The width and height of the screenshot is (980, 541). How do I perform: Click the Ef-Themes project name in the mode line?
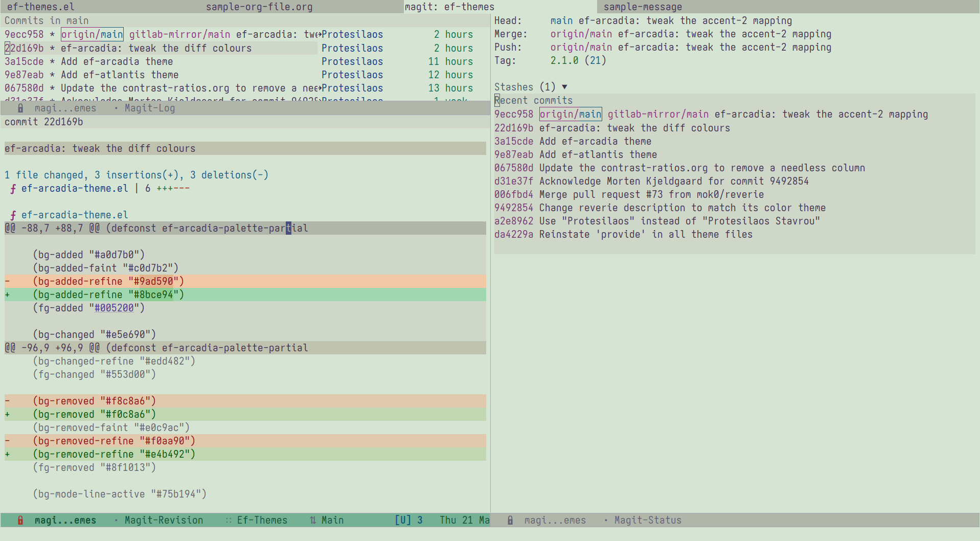[262, 520]
